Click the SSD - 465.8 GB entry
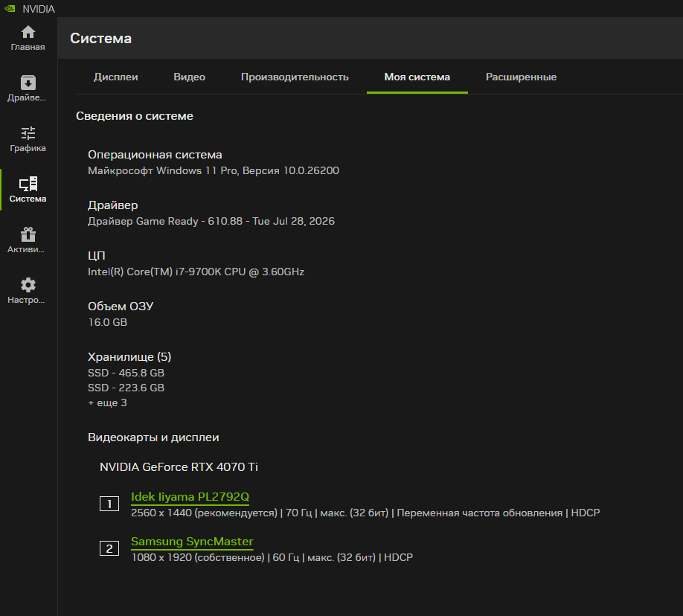 click(126, 373)
